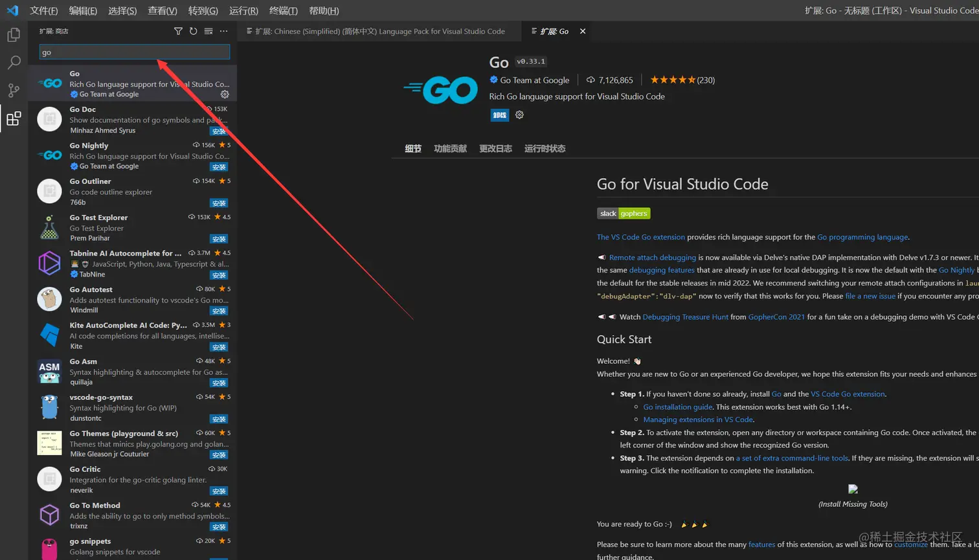Open the 编辑(E) menu

(83, 10)
